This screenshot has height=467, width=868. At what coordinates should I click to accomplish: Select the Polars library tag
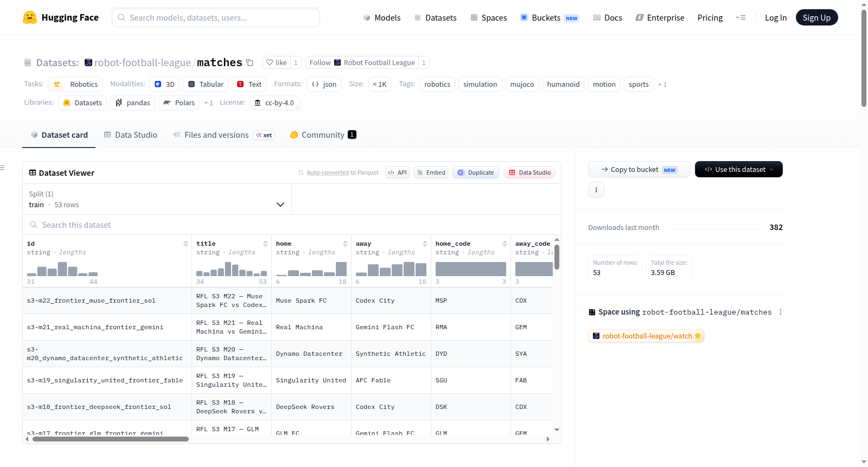point(179,103)
